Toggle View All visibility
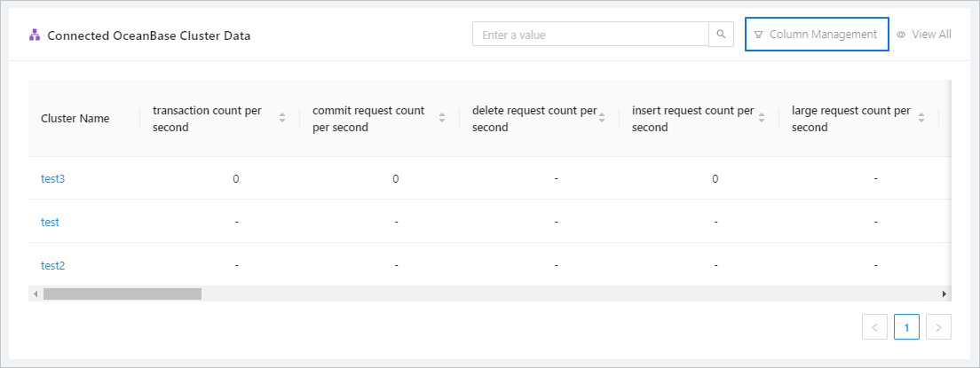This screenshot has height=368, width=980. pos(923,35)
